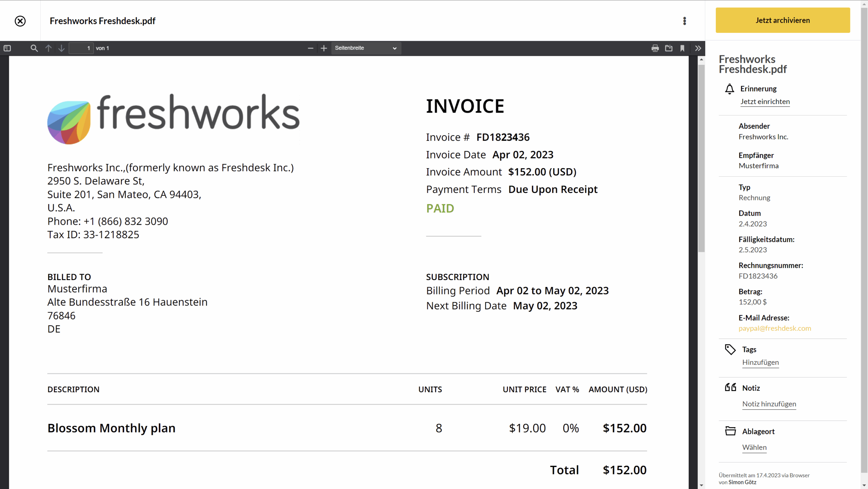Click Notiz hinzufügen link
The image size is (868, 489).
coord(769,404)
